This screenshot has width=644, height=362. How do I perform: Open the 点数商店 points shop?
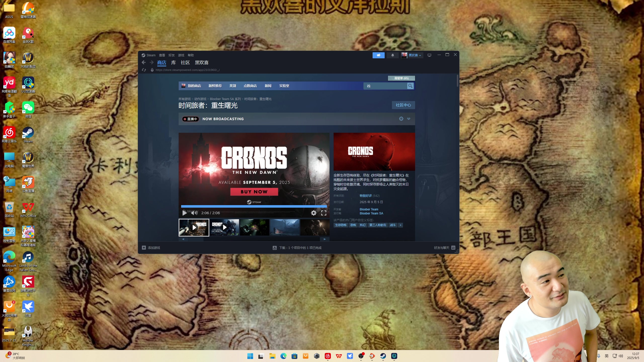[x=250, y=86]
